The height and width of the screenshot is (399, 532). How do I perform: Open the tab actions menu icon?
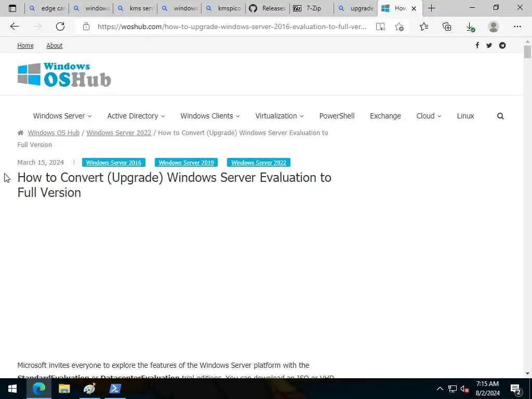pyautogui.click(x=12, y=8)
